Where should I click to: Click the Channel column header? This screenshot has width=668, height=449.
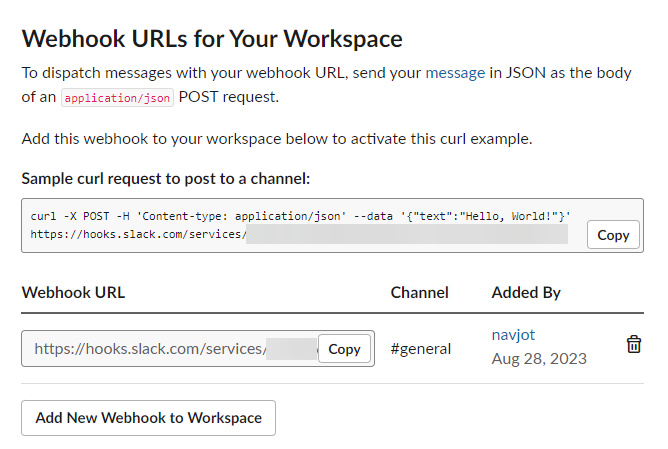(419, 293)
